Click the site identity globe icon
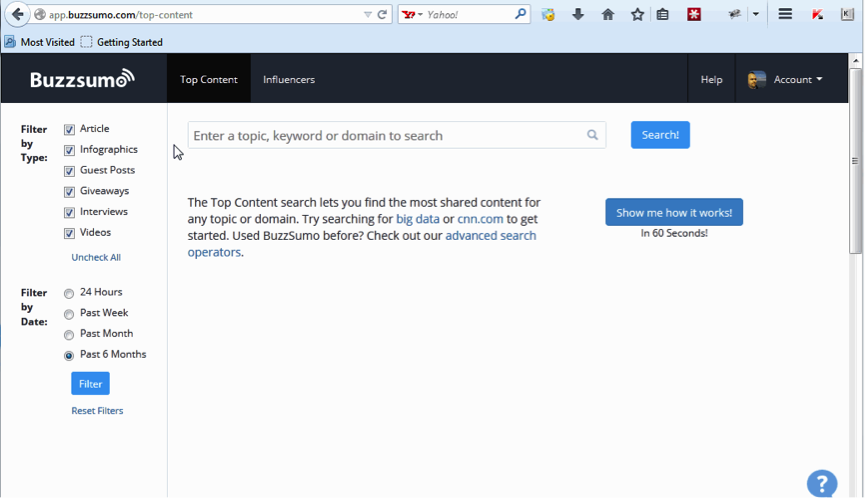 [40, 14]
